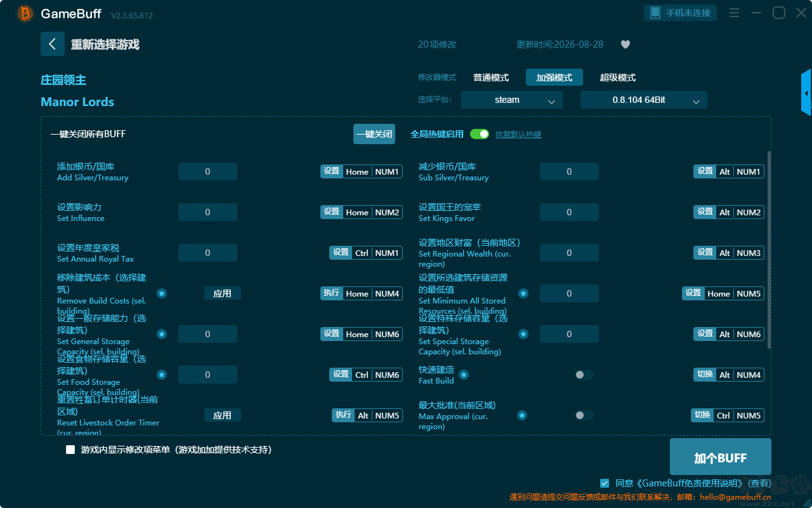Click the 设置 button for Set General Storage Capacity

332,334
